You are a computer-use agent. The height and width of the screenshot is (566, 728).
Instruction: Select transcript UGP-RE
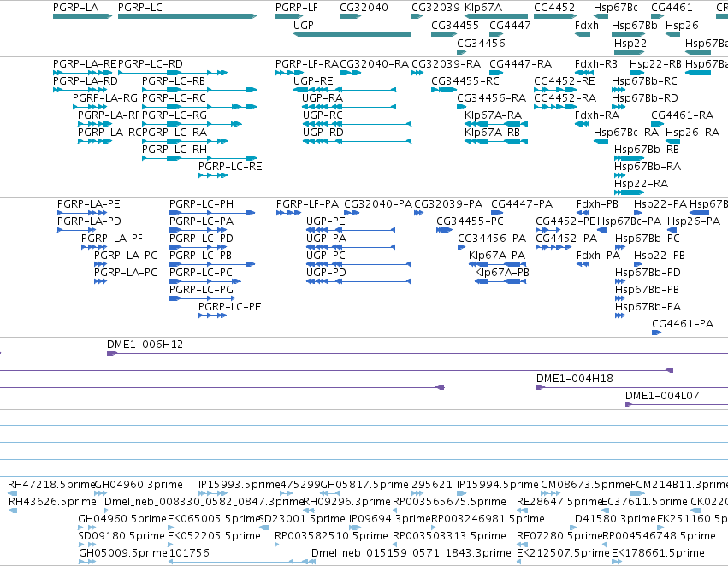point(345,90)
